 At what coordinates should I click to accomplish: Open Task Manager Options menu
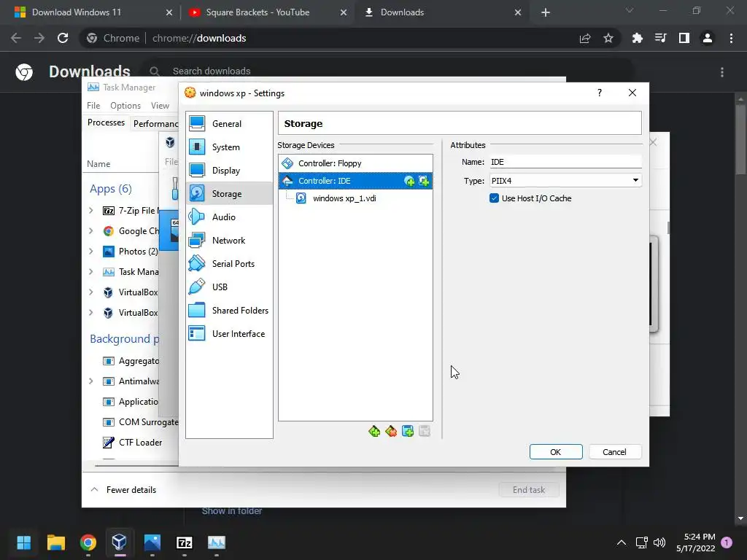point(125,106)
